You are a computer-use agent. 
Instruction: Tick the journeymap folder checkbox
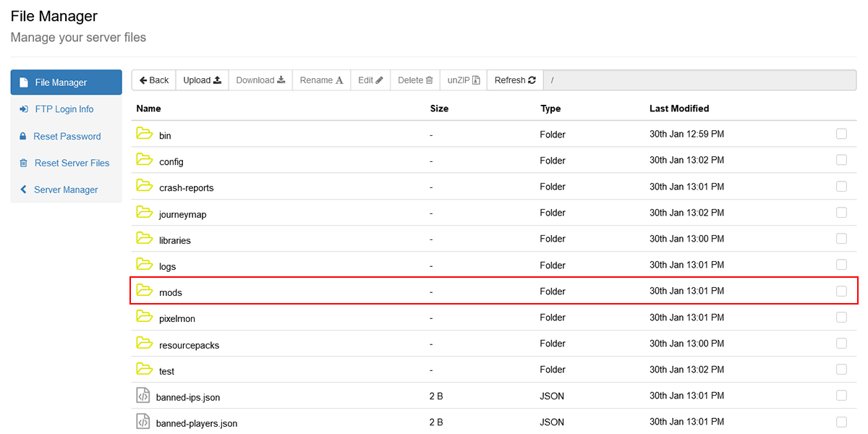841,213
